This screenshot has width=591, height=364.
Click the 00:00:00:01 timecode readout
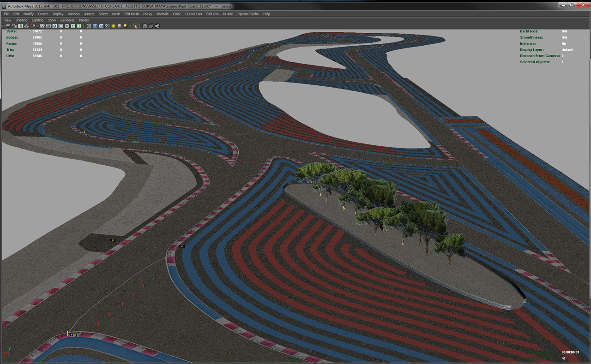(570, 352)
